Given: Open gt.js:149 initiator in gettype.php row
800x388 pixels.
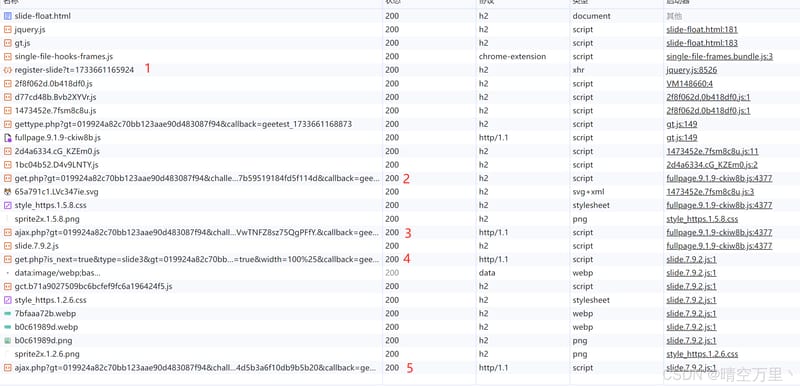Looking at the screenshot, I should click(682, 124).
